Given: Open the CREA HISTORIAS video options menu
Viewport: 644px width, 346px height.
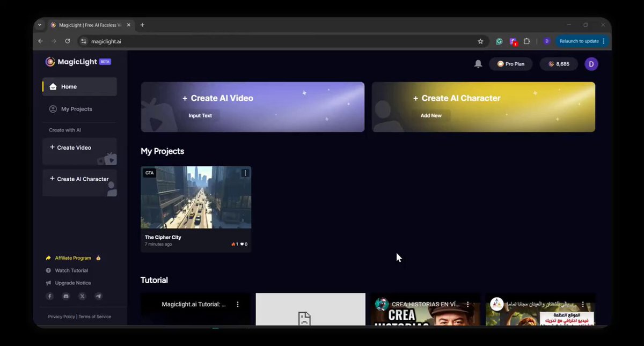Looking at the screenshot, I should 468,304.
